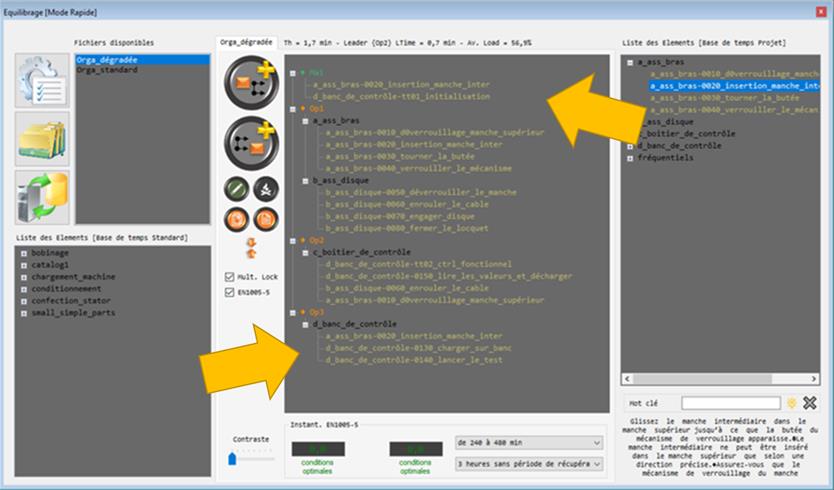This screenshot has width=834, height=490.
Task: Select a_ass_bras-0040_verrouiller_le_mécanisme in center tree
Action: (419, 168)
